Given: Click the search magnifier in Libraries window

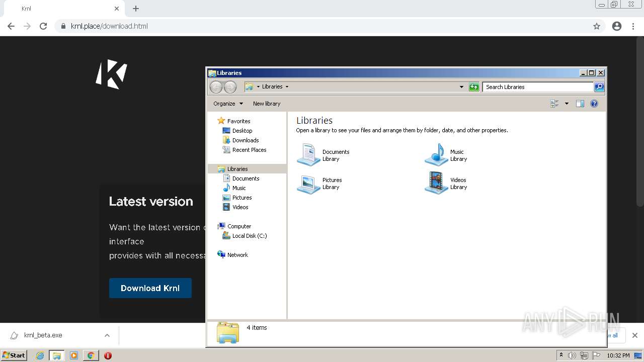Looking at the screenshot, I should (x=599, y=87).
